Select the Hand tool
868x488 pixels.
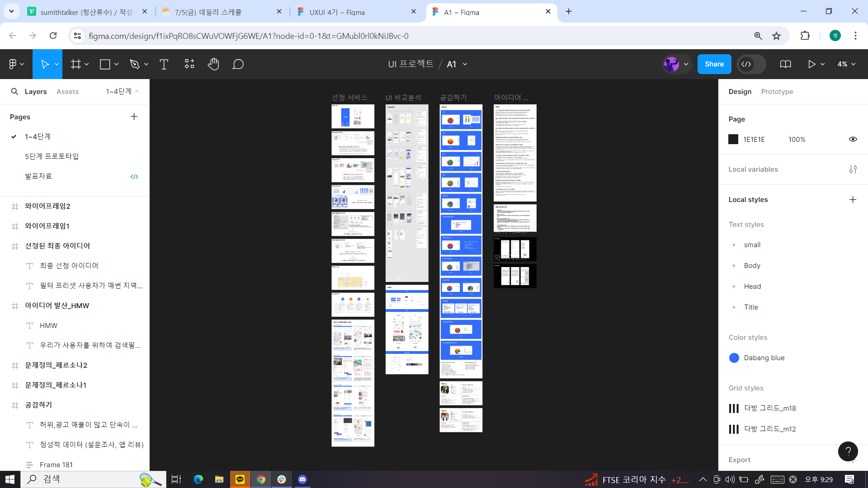213,64
